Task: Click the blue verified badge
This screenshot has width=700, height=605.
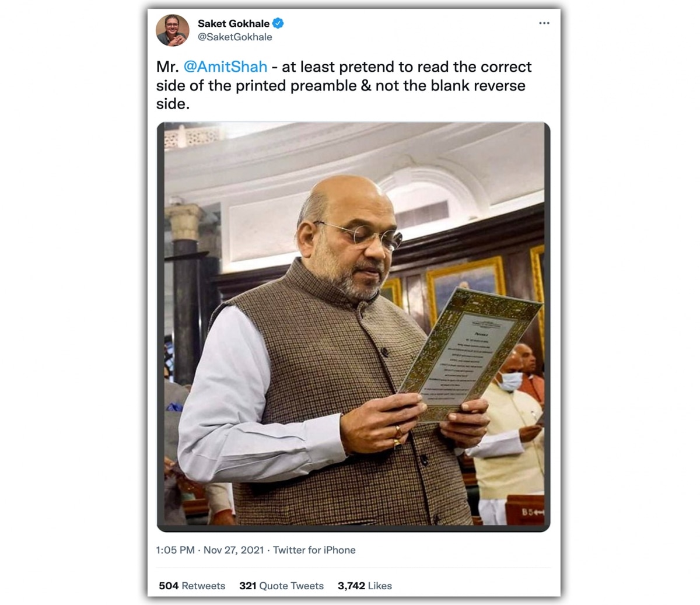Action: coord(278,23)
